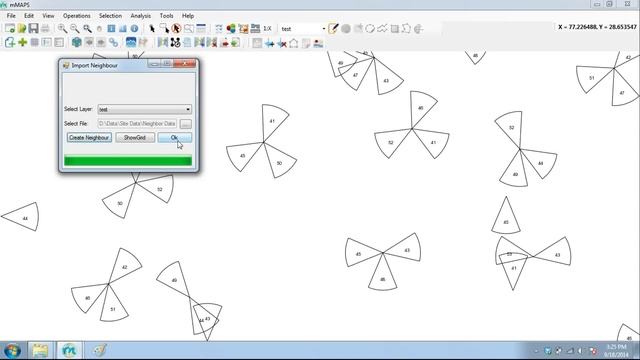Click the colored circles thematic icon
Screen dimensions: 640x360
coord(231,29)
